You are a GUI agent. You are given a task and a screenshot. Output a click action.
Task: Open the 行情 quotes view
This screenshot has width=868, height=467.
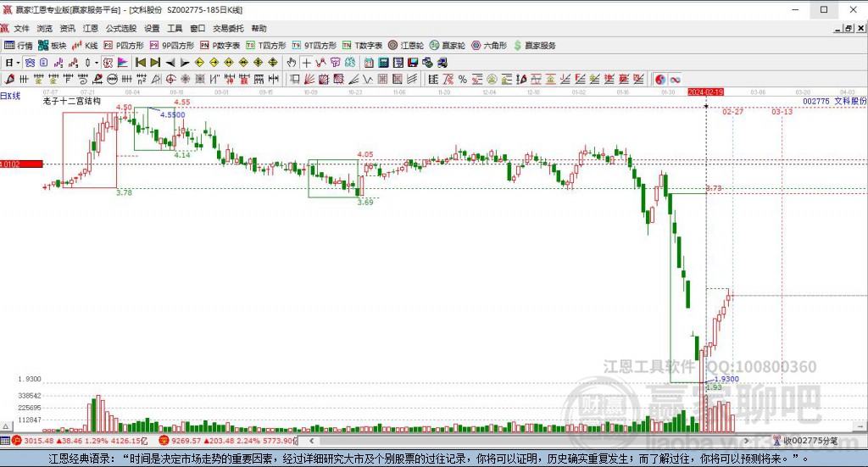point(19,46)
